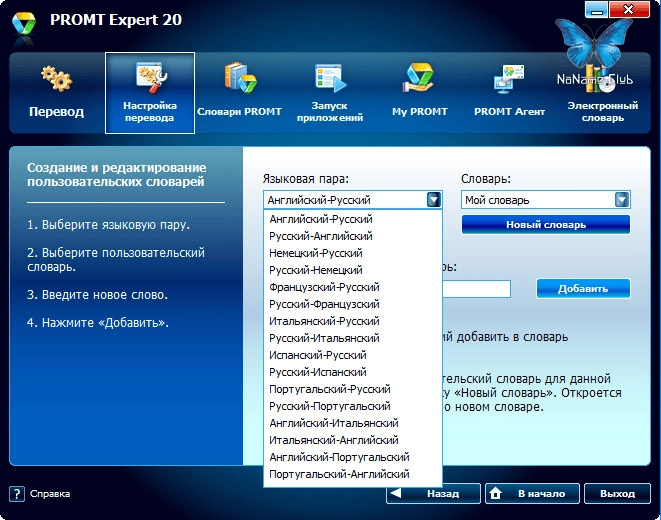The height and width of the screenshot is (520, 661).
Task: Switch to Настройка перевода tab label
Action: click(150, 112)
